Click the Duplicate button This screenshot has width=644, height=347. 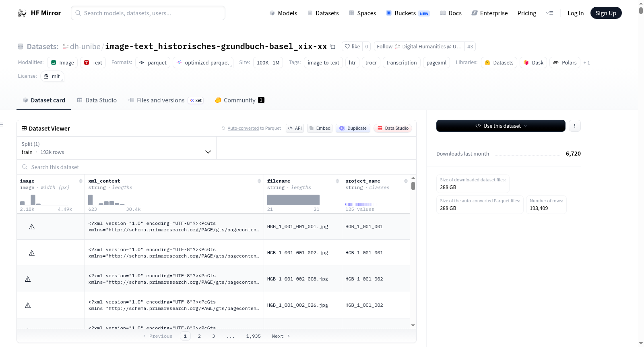[353, 128]
